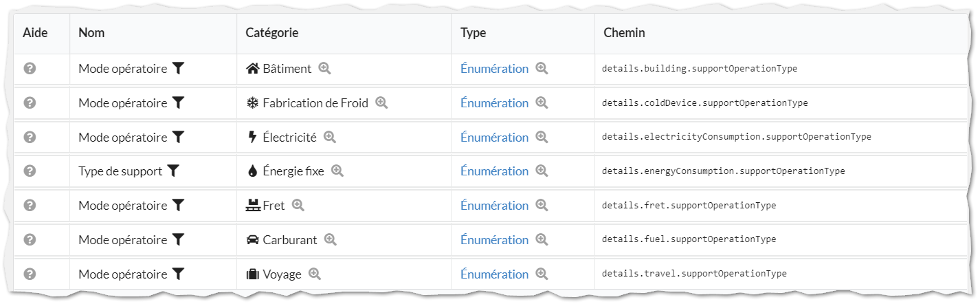Click the filter icon in the Fret row
The height and width of the screenshot is (304, 980).
178,205
